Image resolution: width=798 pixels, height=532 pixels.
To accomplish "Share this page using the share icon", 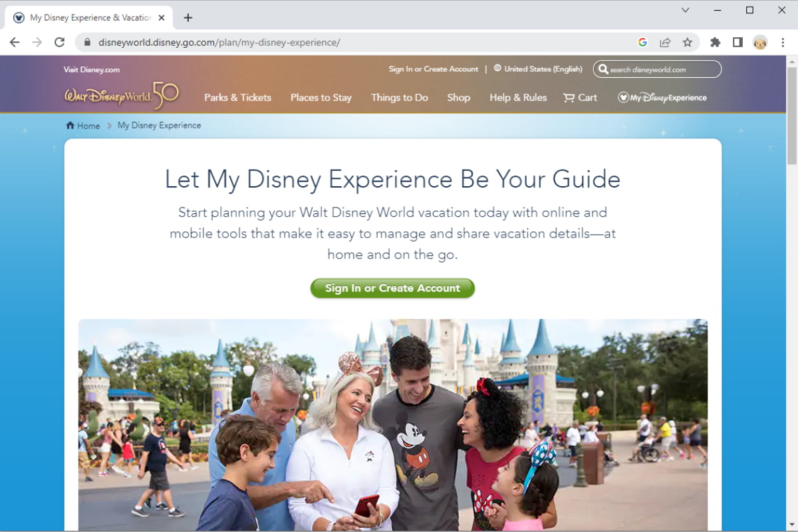I will point(665,42).
